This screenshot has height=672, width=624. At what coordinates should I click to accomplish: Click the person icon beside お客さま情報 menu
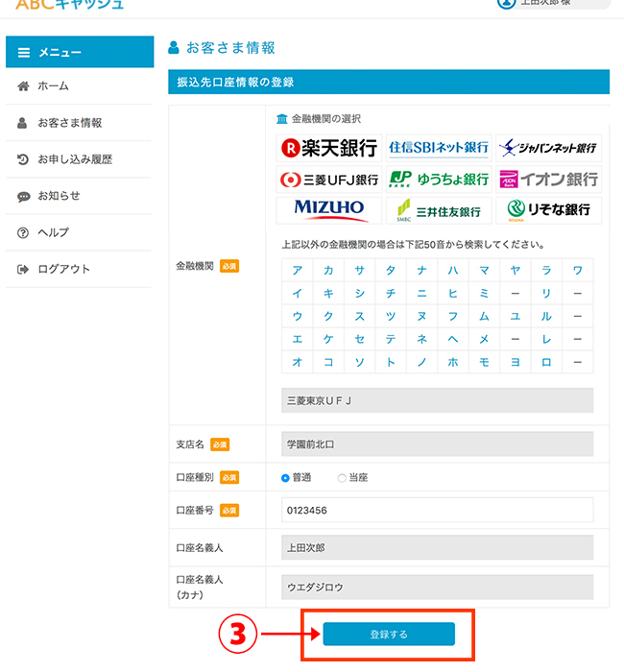22,123
